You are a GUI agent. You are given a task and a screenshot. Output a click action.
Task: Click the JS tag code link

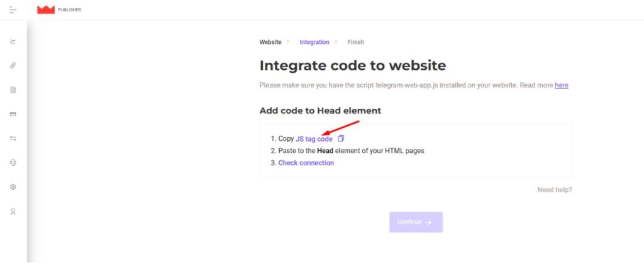[314, 139]
